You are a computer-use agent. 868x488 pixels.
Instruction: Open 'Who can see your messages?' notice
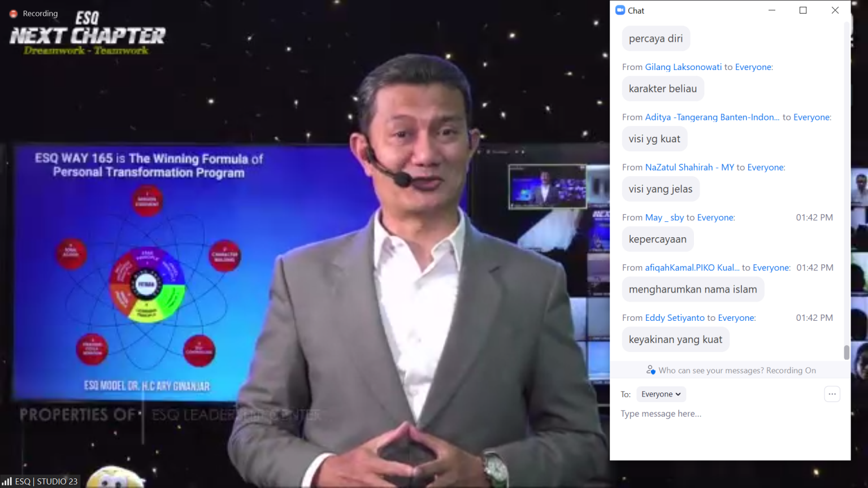tap(737, 371)
